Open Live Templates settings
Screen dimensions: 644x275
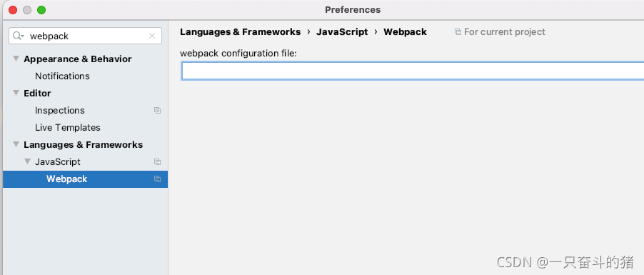tap(67, 127)
